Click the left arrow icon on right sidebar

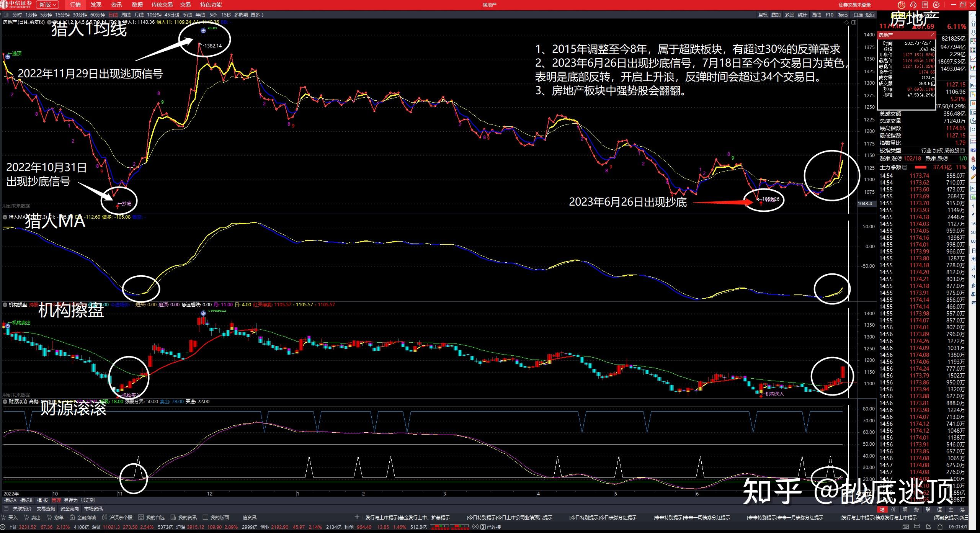click(973, 15)
